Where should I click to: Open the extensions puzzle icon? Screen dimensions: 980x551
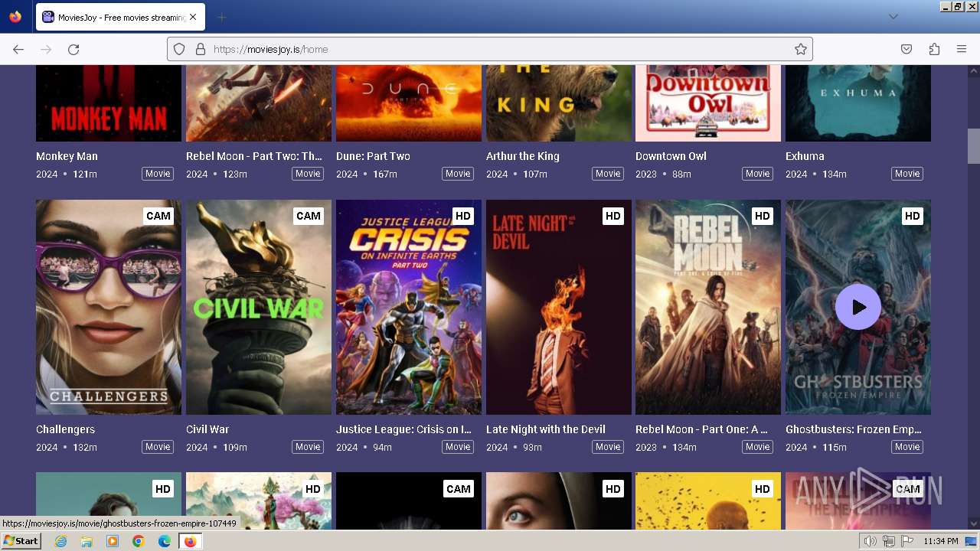[934, 49]
